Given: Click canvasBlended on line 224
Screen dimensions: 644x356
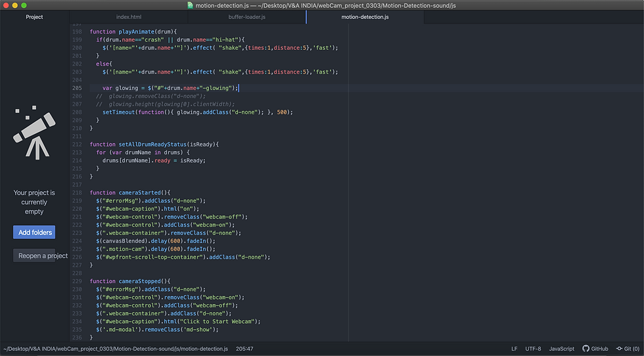Looking at the screenshot, I should [122, 241].
